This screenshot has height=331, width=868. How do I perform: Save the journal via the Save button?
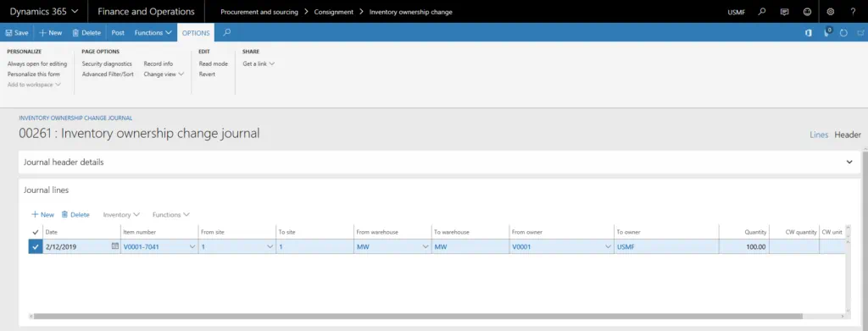(x=17, y=33)
